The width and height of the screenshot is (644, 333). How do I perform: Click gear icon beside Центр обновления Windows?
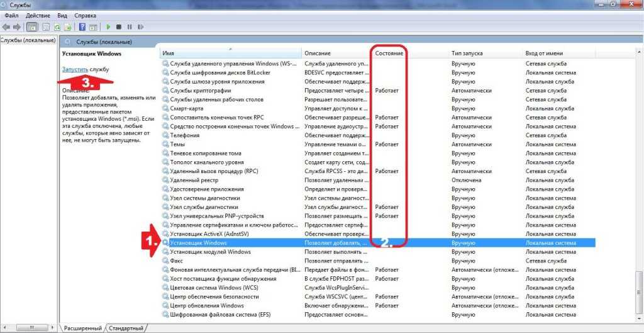coord(165,305)
